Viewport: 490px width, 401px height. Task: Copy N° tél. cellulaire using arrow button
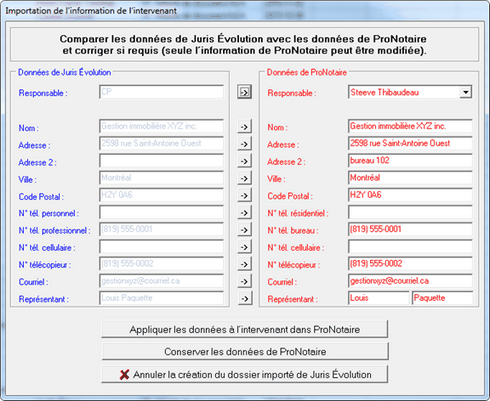click(x=244, y=247)
